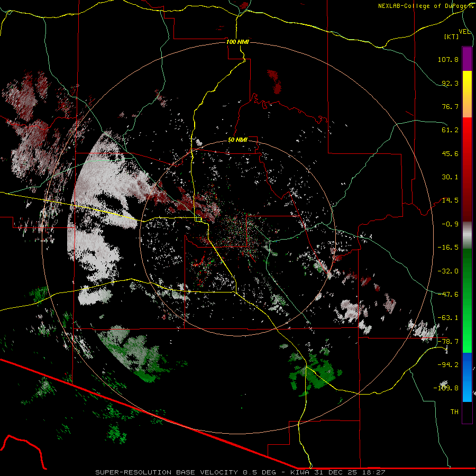The width and height of the screenshot is (476, 476).
Task: Click the -109.8 scale value
Action: coord(446,388)
